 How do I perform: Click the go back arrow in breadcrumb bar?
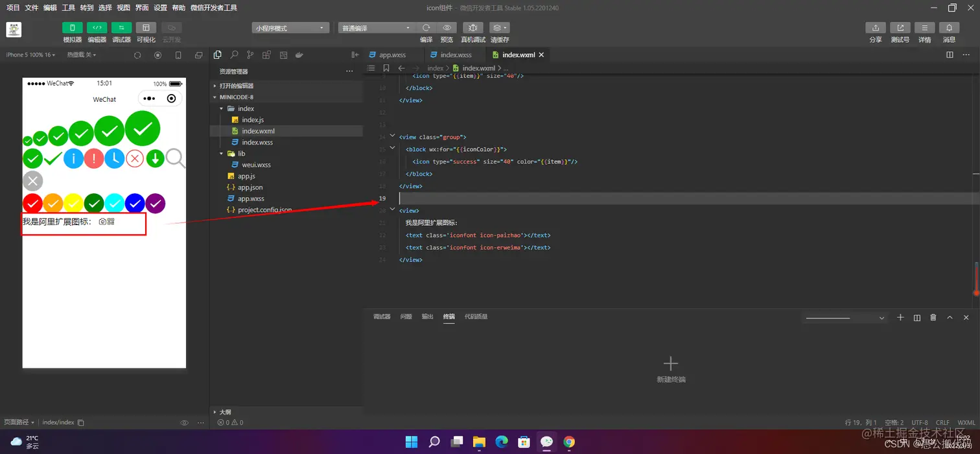(x=401, y=68)
